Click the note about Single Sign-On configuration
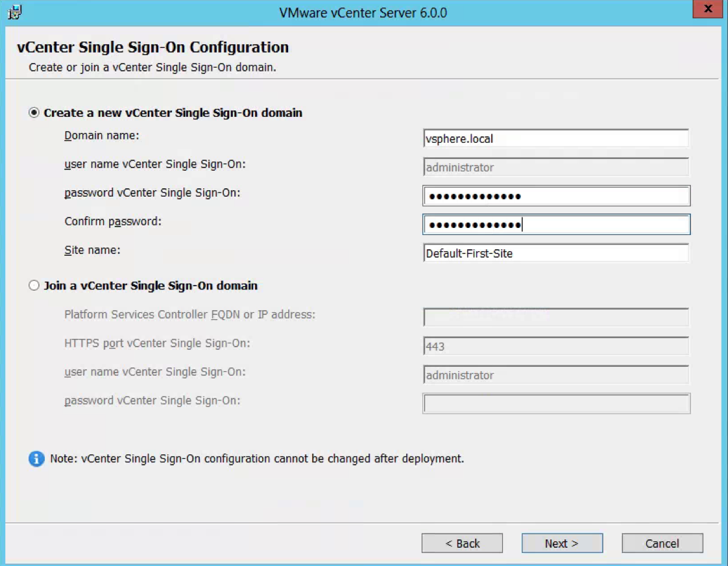The image size is (728, 566). [257, 459]
